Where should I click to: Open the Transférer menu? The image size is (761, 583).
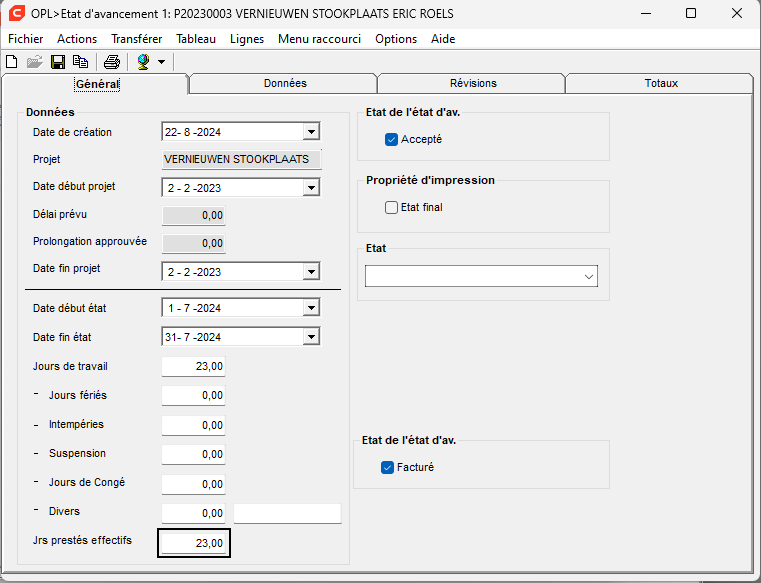point(136,39)
